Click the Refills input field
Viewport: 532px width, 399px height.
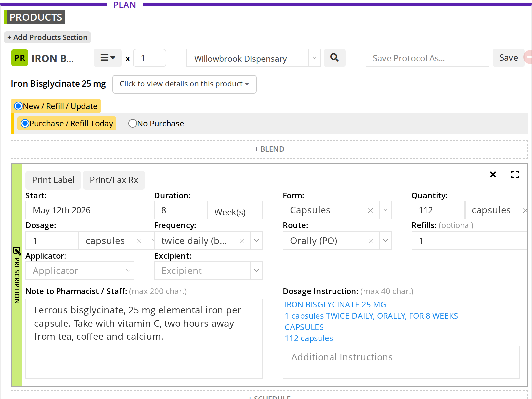click(469, 241)
